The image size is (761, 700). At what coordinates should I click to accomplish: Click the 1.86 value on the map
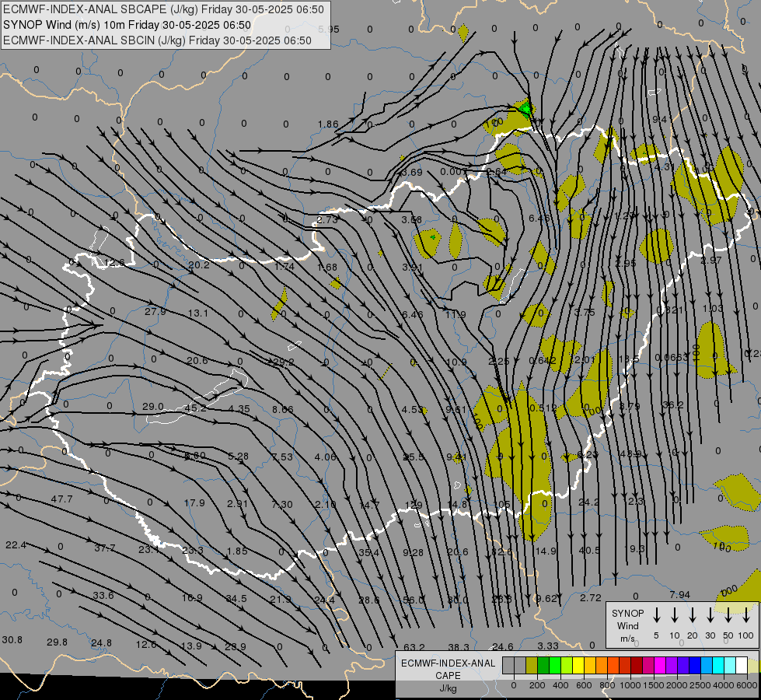[x=328, y=124]
